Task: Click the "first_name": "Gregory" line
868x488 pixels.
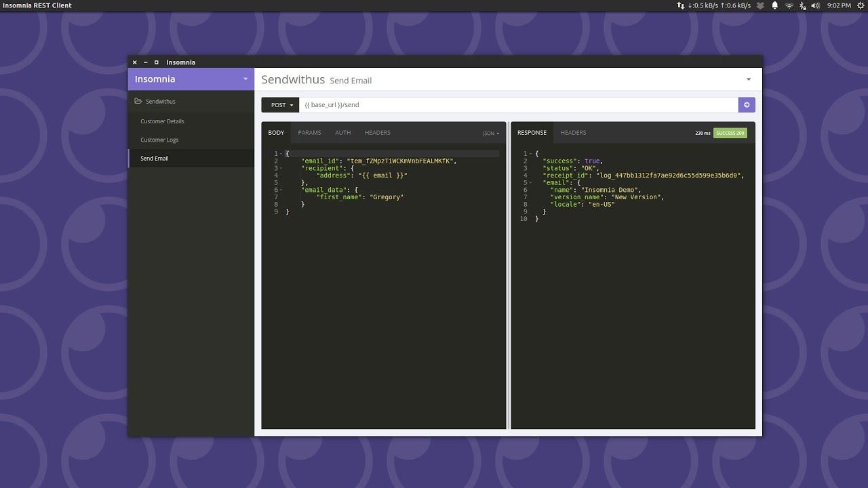Action: 359,197
